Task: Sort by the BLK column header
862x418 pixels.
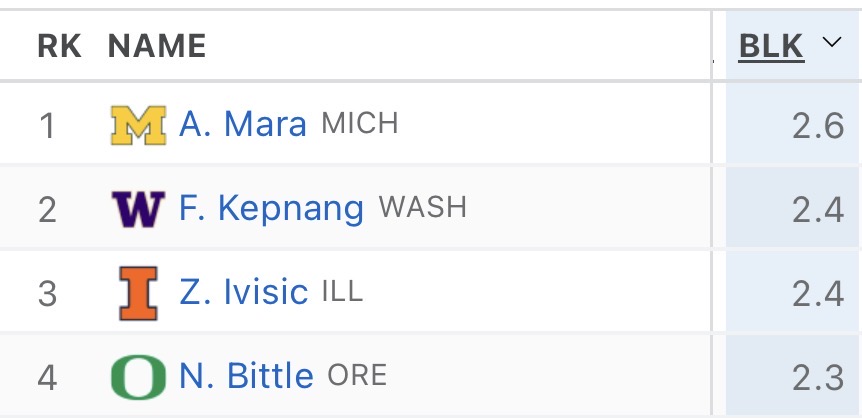Action: pyautogui.click(x=771, y=45)
